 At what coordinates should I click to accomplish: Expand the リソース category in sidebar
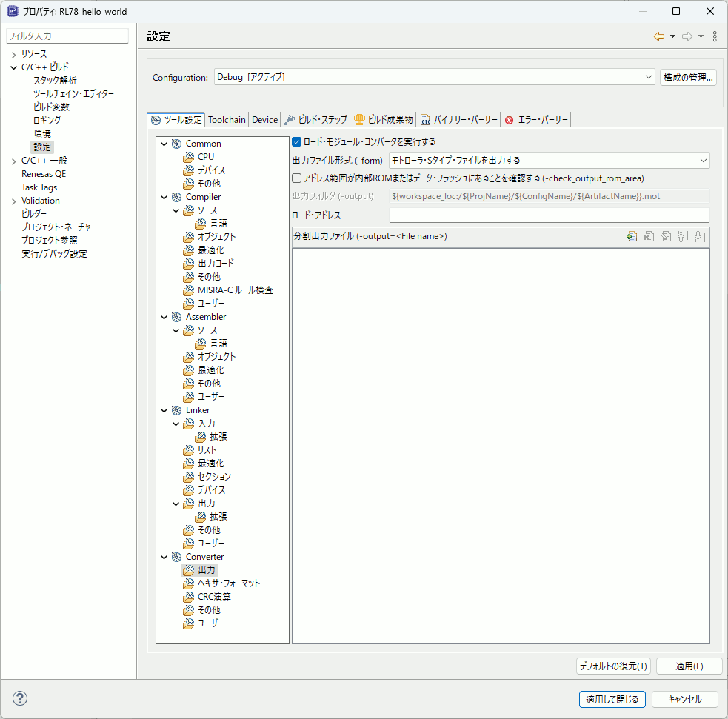coord(13,54)
